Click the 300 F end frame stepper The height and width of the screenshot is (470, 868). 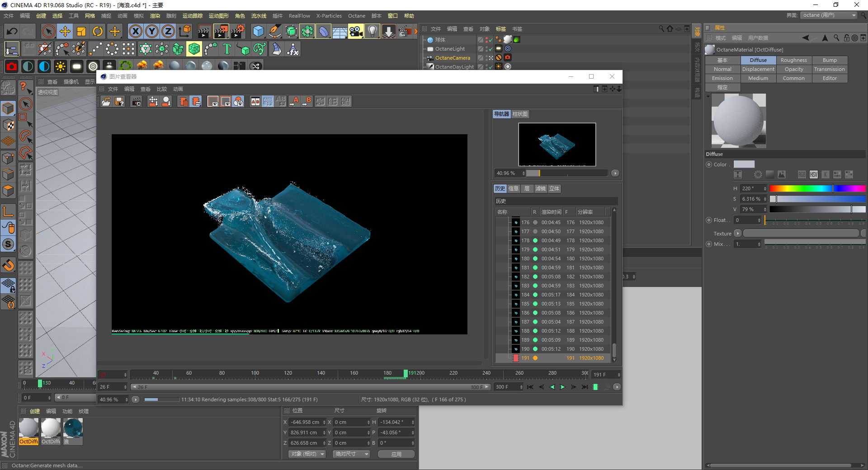point(521,387)
